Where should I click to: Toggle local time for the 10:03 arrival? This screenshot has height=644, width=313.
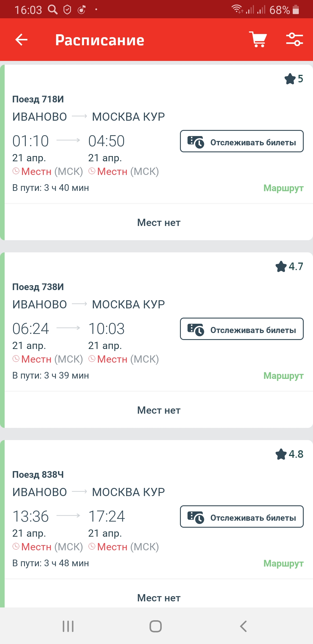point(123,359)
